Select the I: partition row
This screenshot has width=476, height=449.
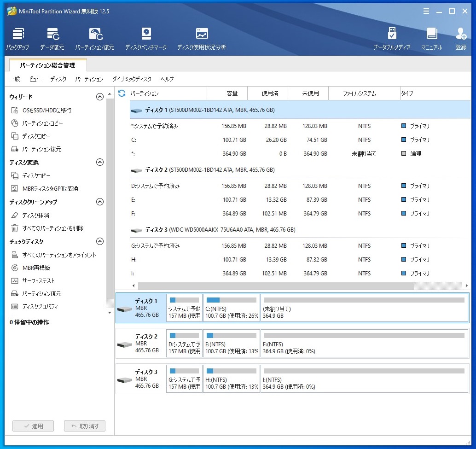(x=300, y=273)
